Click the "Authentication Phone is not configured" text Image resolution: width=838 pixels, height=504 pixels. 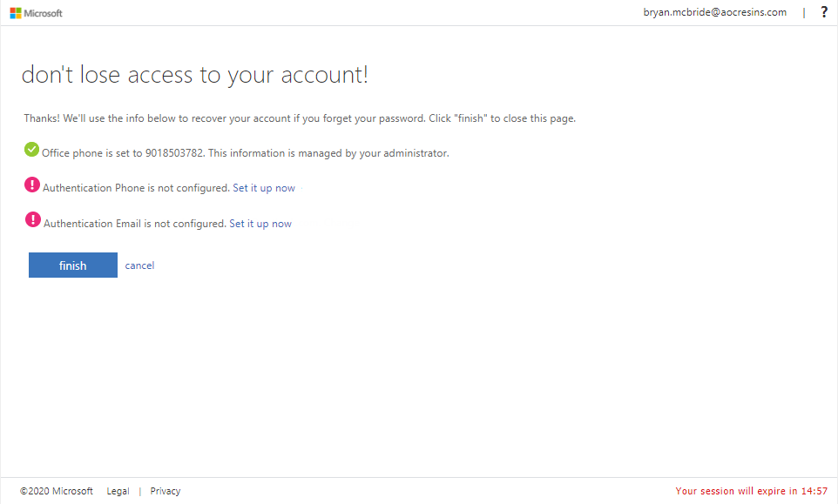(x=136, y=188)
